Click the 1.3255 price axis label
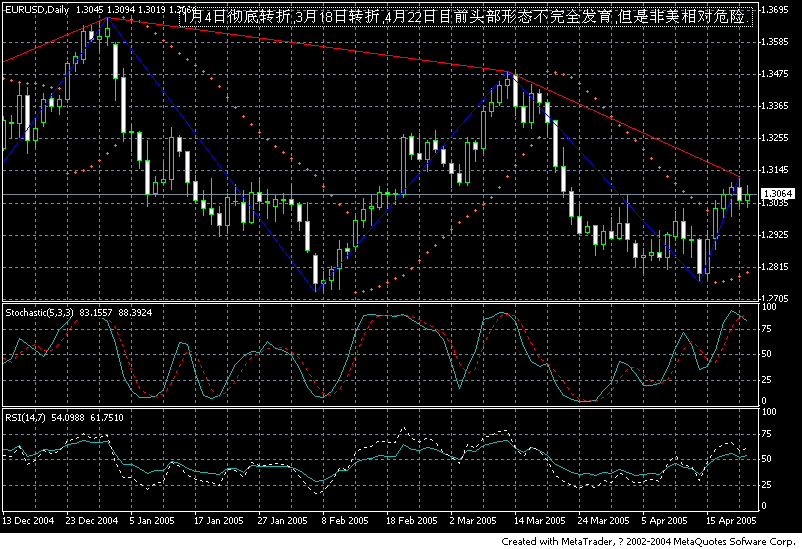802x549 pixels. 775,138
